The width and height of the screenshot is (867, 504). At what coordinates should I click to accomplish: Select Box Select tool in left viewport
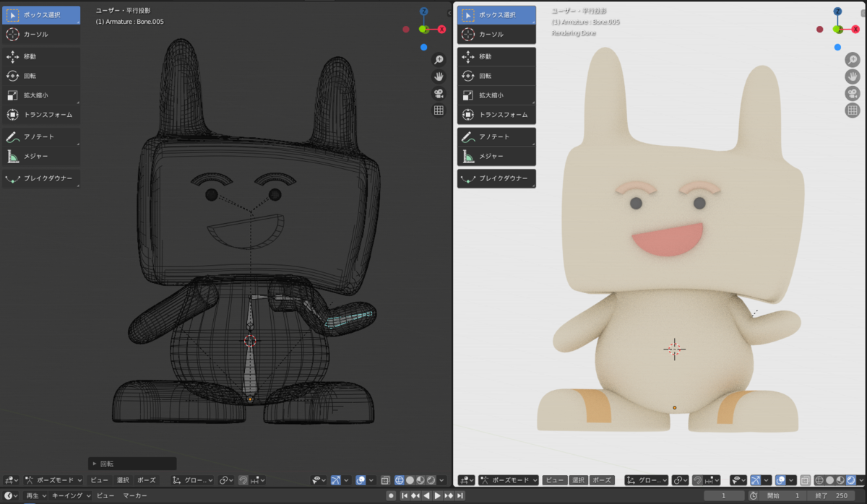pyautogui.click(x=40, y=14)
